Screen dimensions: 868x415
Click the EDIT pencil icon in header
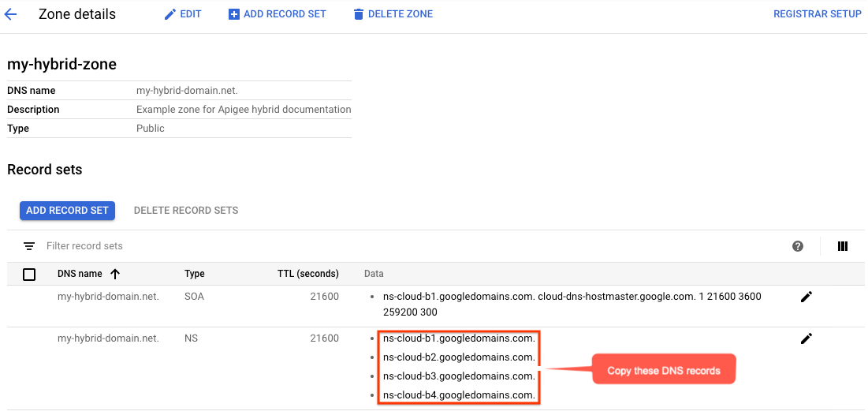tap(170, 14)
